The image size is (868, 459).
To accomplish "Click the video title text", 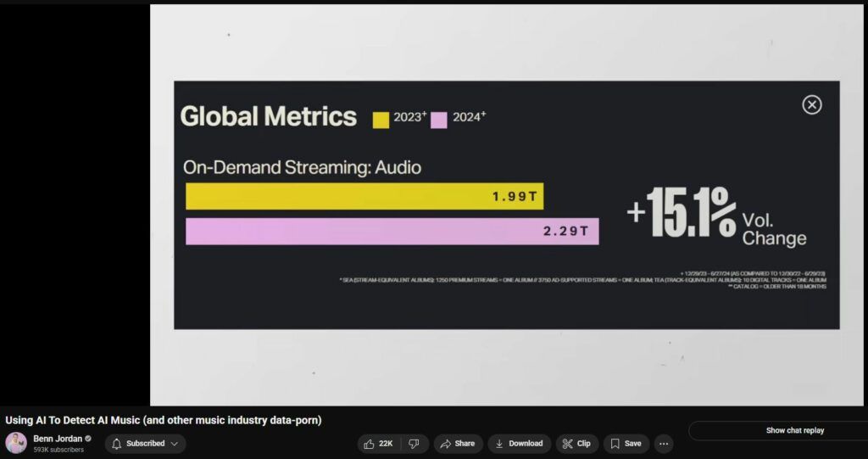I will coord(164,421).
